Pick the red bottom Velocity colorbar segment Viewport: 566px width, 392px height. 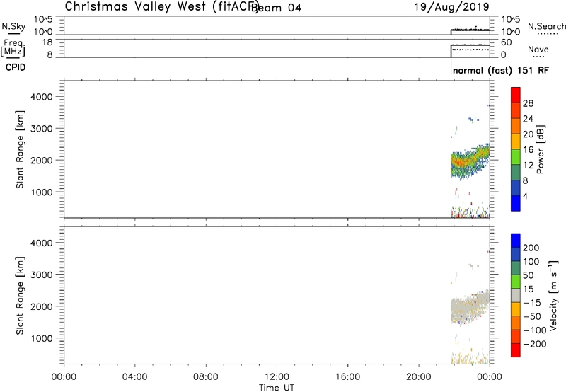pyautogui.click(x=516, y=350)
